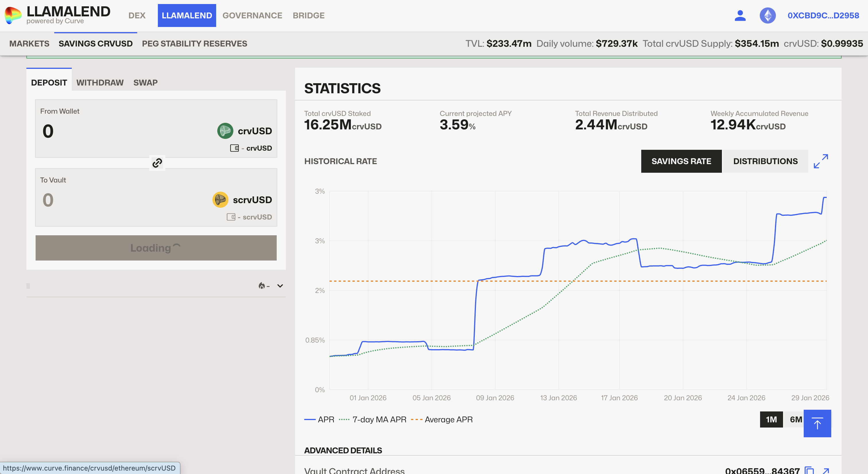
Task: Switch chart to Distributions view
Action: (x=765, y=161)
